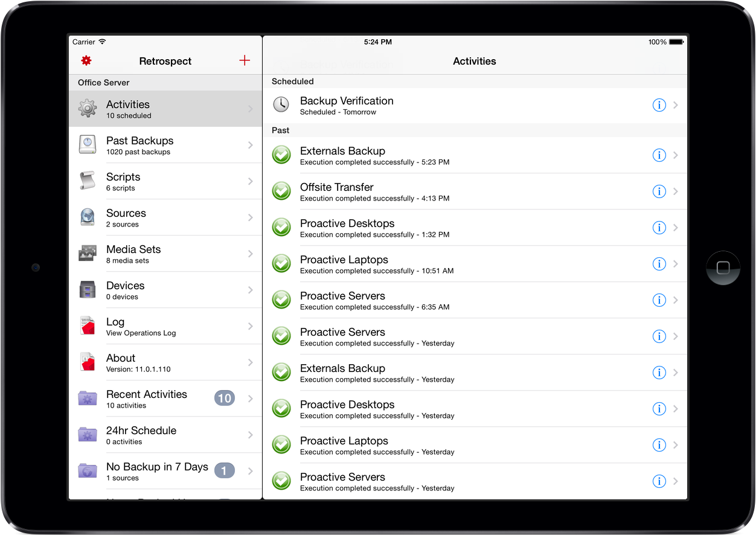The height and width of the screenshot is (535, 756).
Task: Tap the Log document icon
Action: (x=88, y=326)
